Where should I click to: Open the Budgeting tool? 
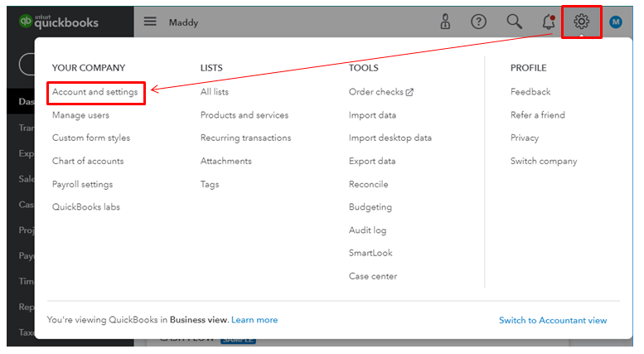click(x=370, y=207)
